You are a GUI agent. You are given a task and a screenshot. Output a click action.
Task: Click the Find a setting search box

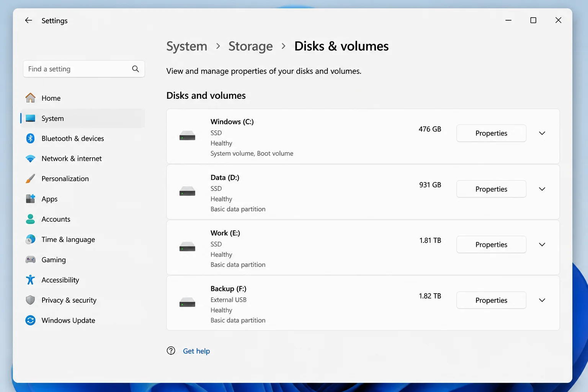84,69
